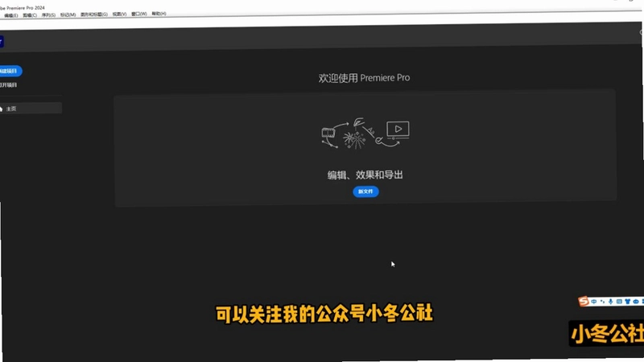The image size is (644, 362).
Task: Open the IME soft keyboard icon
Action: (x=619, y=302)
